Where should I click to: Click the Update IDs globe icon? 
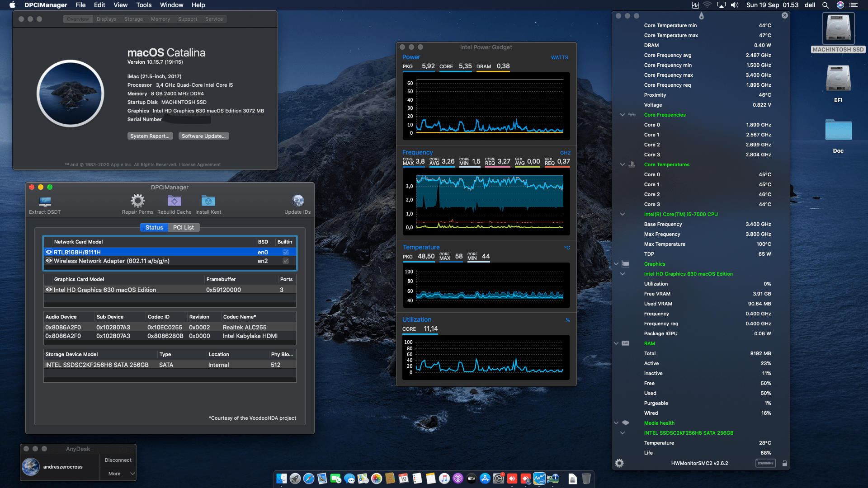click(x=298, y=201)
